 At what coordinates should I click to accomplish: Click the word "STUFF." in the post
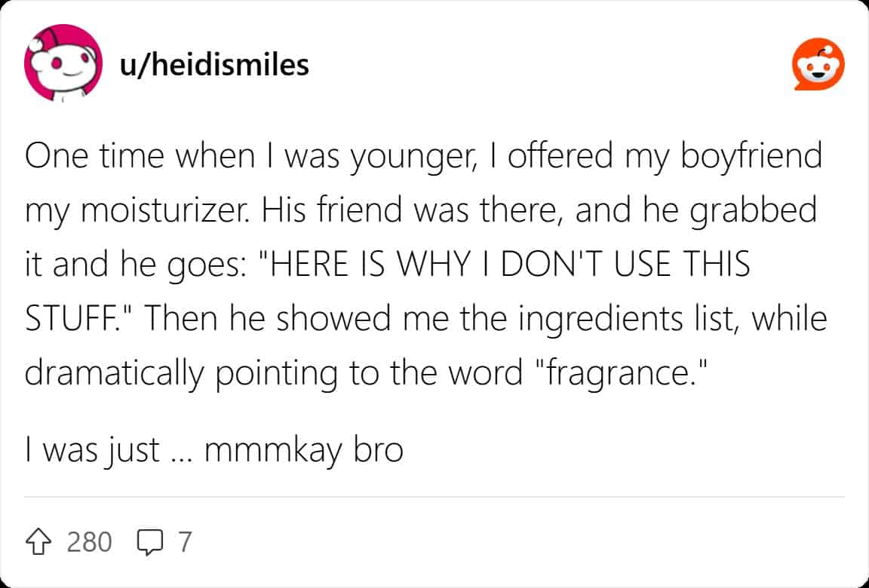pos(71,319)
